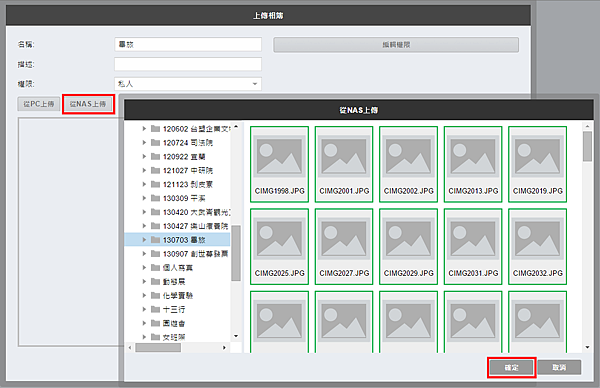Click the folder icon of 120922
Viewport: 600px width, 388px height.
(155, 157)
